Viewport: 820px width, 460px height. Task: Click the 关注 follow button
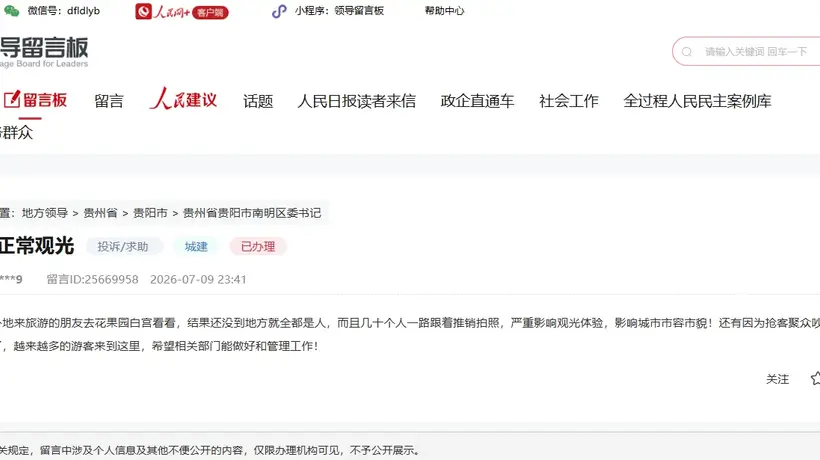pos(777,379)
